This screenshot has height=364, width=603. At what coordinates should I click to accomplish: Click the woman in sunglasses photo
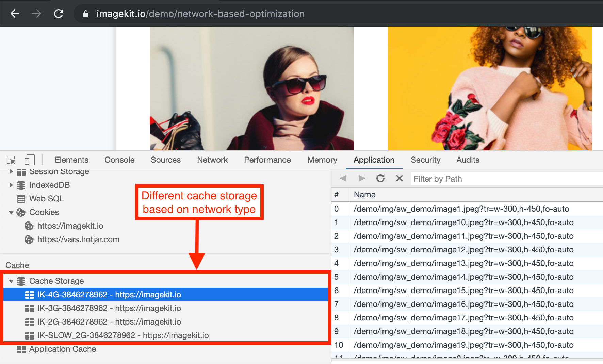[252, 88]
